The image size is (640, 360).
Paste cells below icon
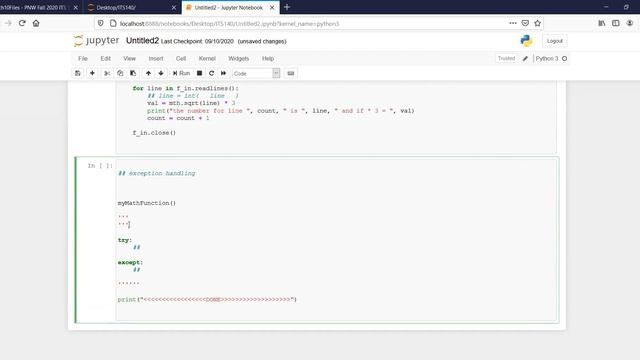click(x=133, y=73)
